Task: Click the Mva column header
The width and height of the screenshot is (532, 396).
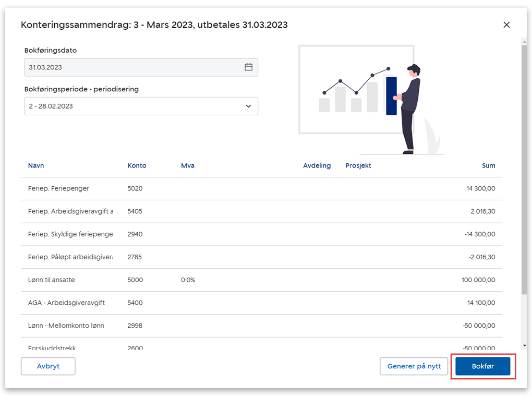Action: point(187,165)
